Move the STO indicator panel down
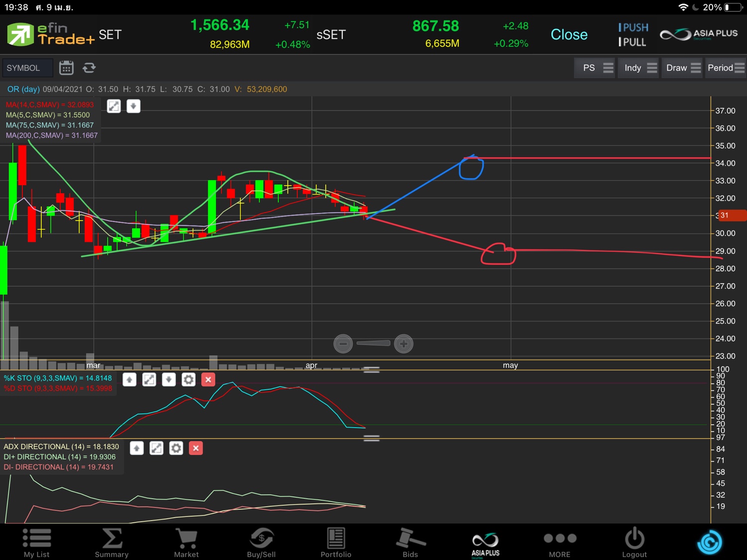This screenshot has width=747, height=560. tap(169, 380)
